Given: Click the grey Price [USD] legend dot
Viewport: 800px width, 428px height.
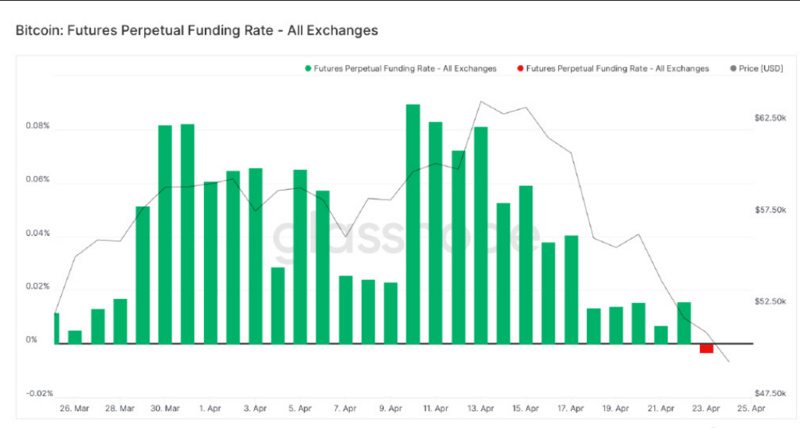Looking at the screenshot, I should (x=735, y=68).
